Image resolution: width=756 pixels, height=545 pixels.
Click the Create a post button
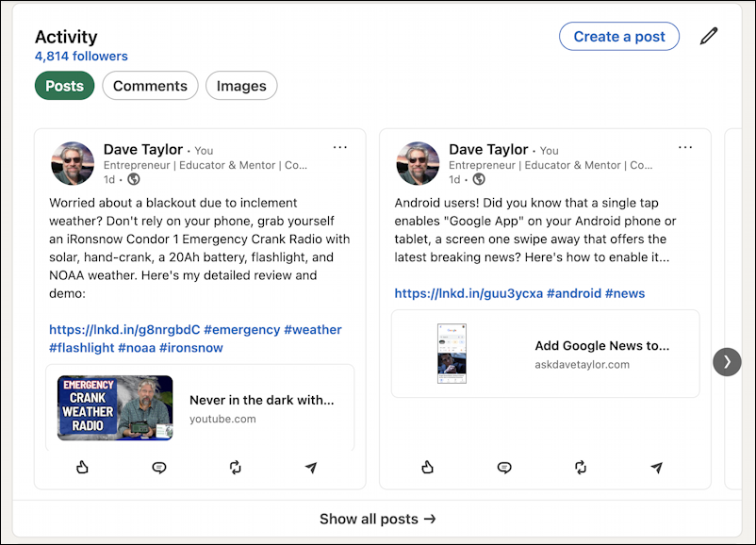(x=619, y=36)
